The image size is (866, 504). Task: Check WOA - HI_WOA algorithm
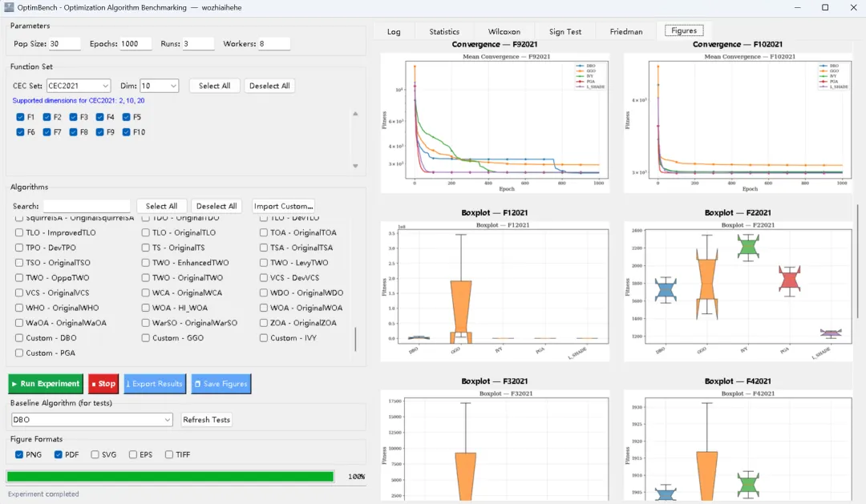[146, 308]
